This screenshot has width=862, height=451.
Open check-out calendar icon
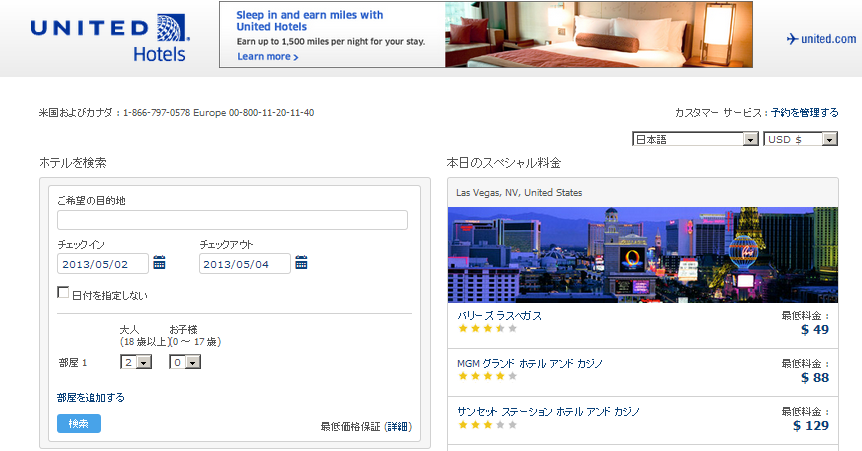click(301, 262)
